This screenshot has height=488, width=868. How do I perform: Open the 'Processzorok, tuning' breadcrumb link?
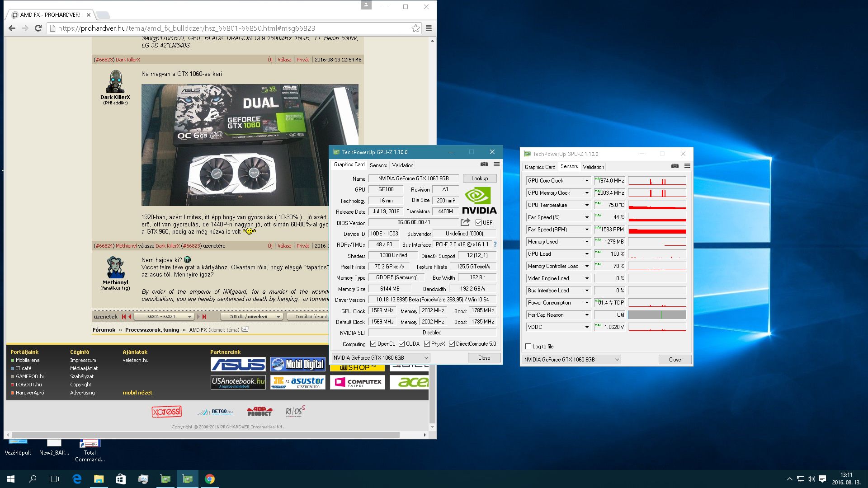click(x=152, y=330)
